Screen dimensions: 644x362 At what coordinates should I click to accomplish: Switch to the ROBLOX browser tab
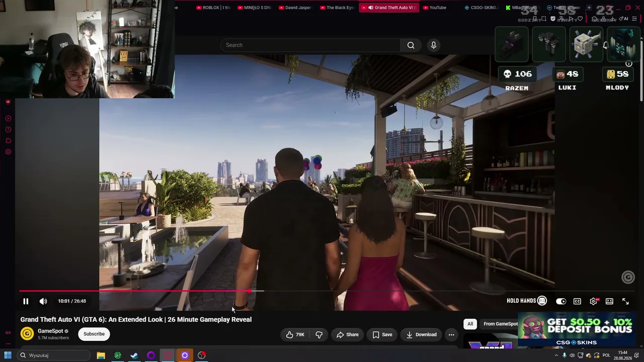[x=213, y=8]
